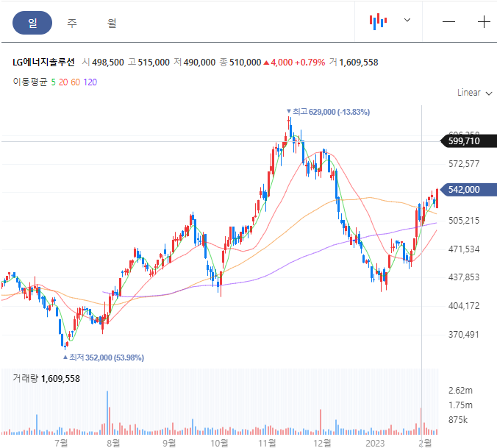497x448 pixels.
Task: Click the 최고 629,000 high marker
Action: coord(328,112)
